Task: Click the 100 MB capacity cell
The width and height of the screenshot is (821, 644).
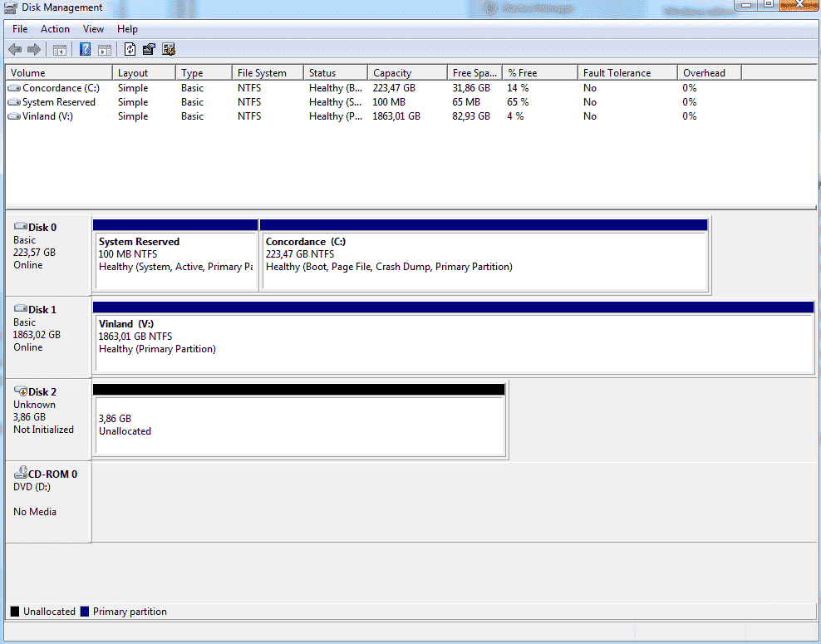Action: pos(389,102)
